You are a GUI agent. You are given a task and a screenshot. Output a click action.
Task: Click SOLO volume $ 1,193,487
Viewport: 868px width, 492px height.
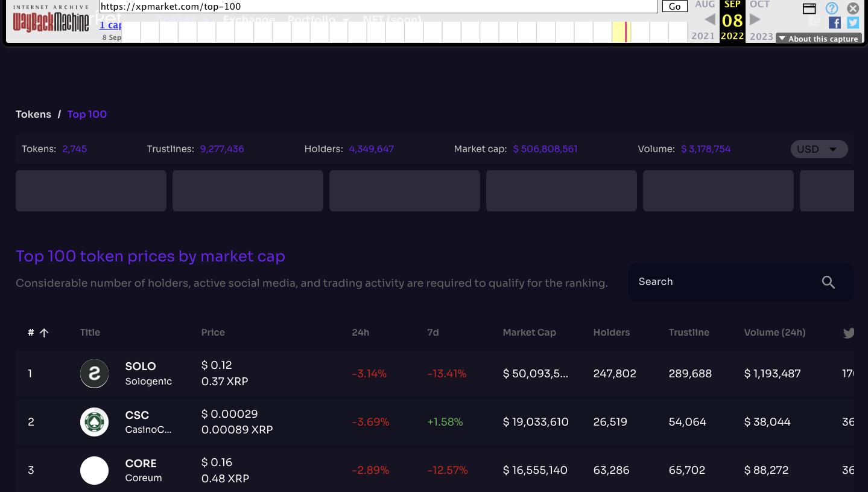(773, 374)
